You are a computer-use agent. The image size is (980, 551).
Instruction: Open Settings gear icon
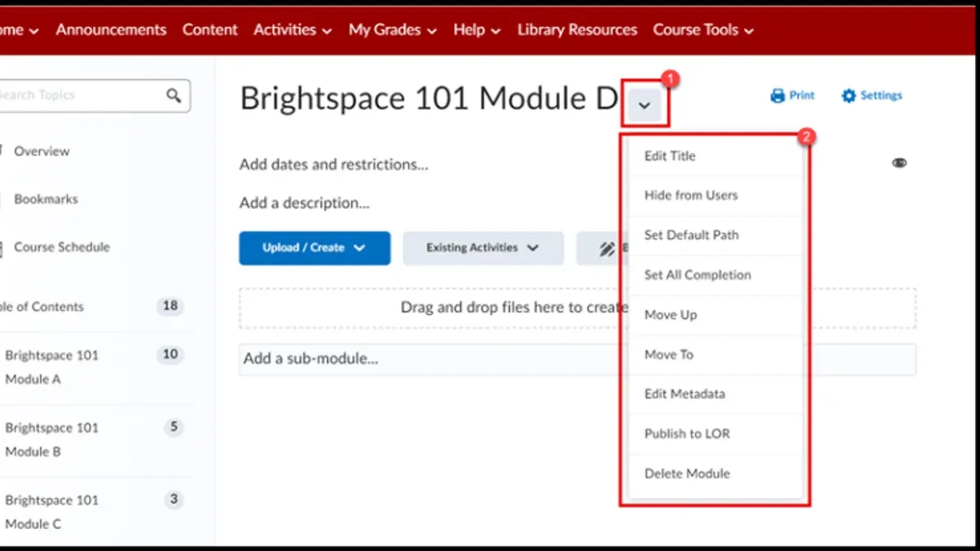(x=849, y=96)
